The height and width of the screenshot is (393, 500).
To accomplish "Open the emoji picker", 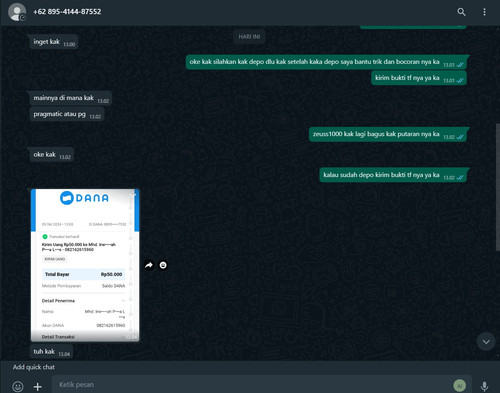I will (x=18, y=386).
